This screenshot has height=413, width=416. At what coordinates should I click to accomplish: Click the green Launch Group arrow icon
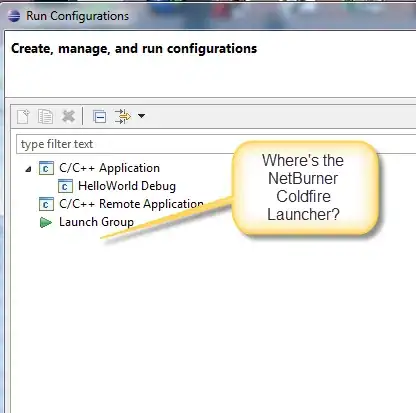(46, 222)
